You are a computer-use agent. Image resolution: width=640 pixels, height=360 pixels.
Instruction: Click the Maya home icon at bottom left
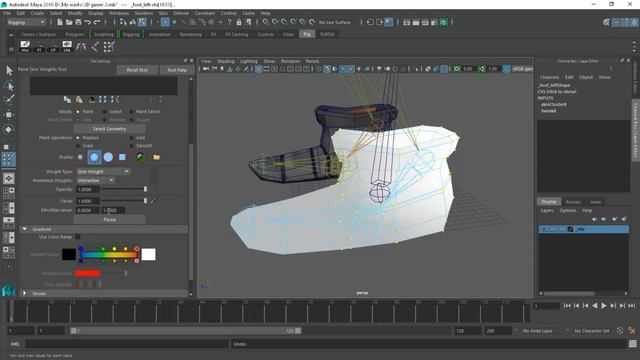(x=8, y=291)
